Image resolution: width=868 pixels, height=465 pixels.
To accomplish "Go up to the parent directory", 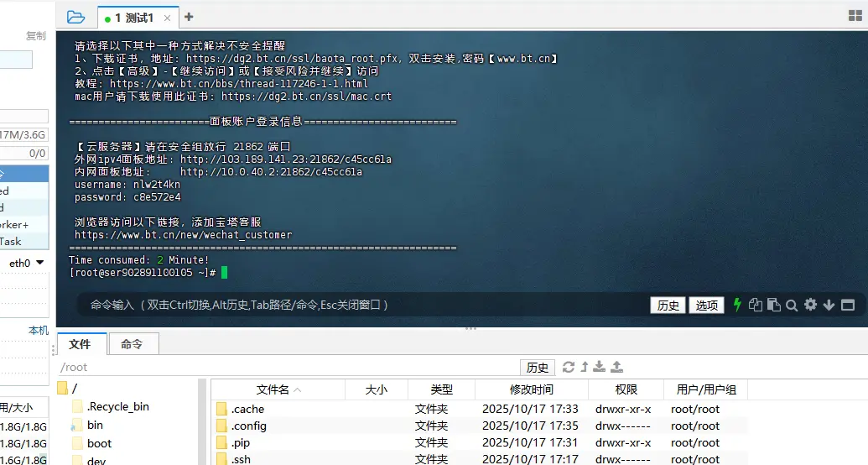I will pos(585,367).
